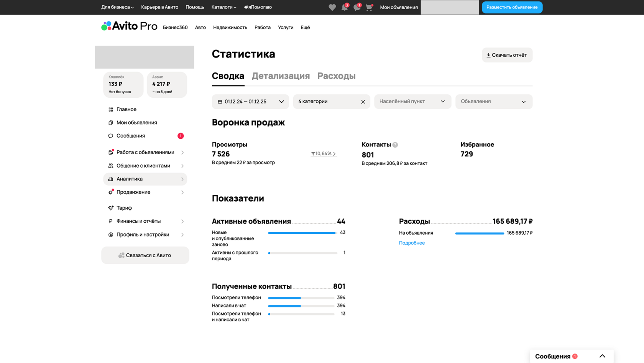Viewport: 644px width, 363px height.
Task: Open the Объявления filter dropdown
Action: (494, 102)
